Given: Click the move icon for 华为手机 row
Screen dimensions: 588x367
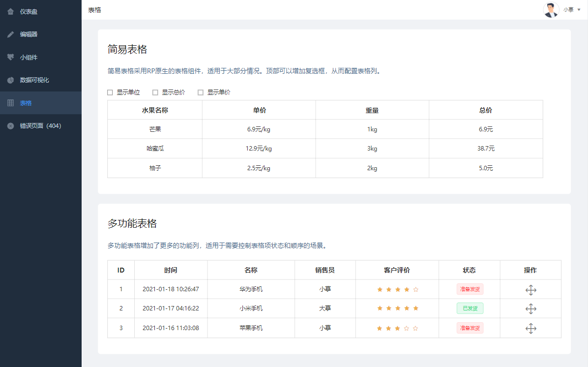Looking at the screenshot, I should [x=530, y=290].
